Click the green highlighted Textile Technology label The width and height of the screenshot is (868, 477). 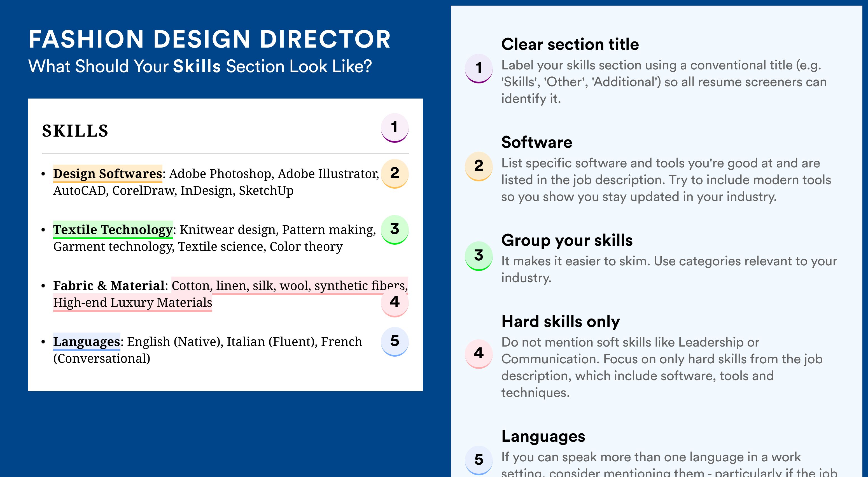(x=113, y=230)
